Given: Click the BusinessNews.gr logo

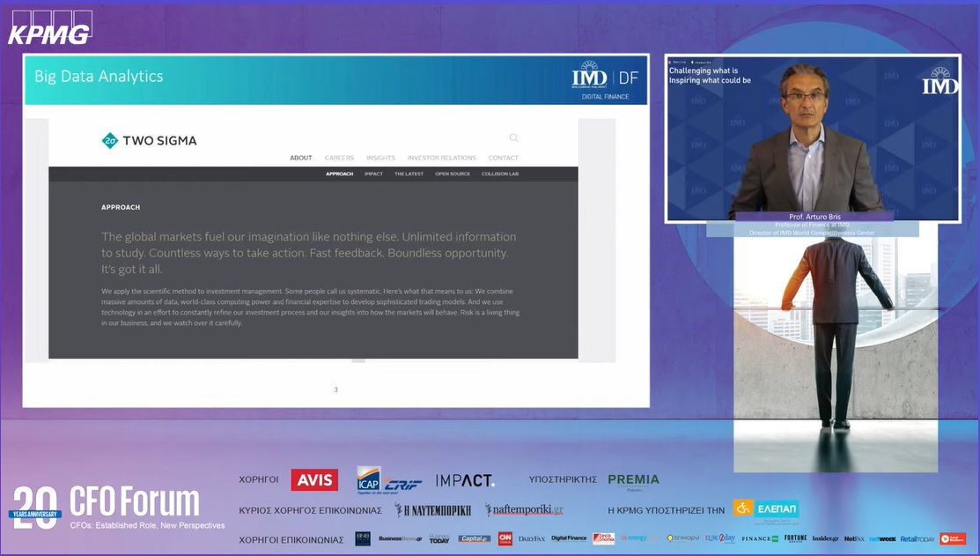Looking at the screenshot, I should 400,538.
